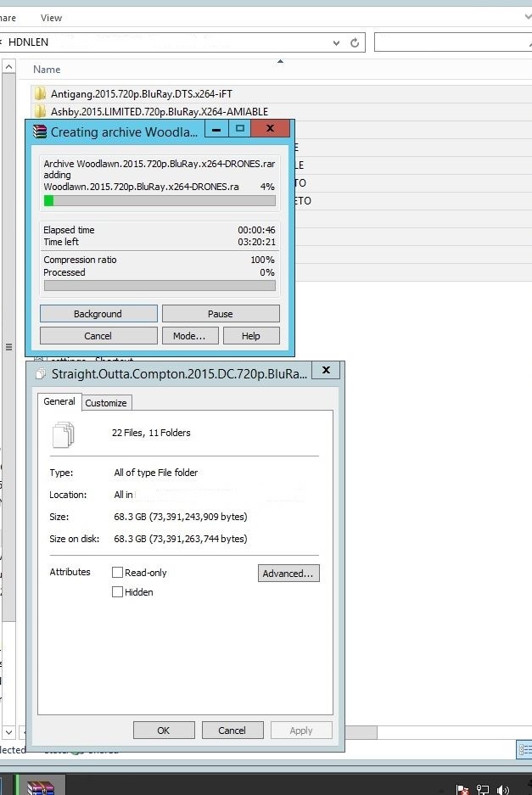The width and height of the screenshot is (532, 795).
Task: Switch to details view icon at bottom right
Action: point(524,749)
